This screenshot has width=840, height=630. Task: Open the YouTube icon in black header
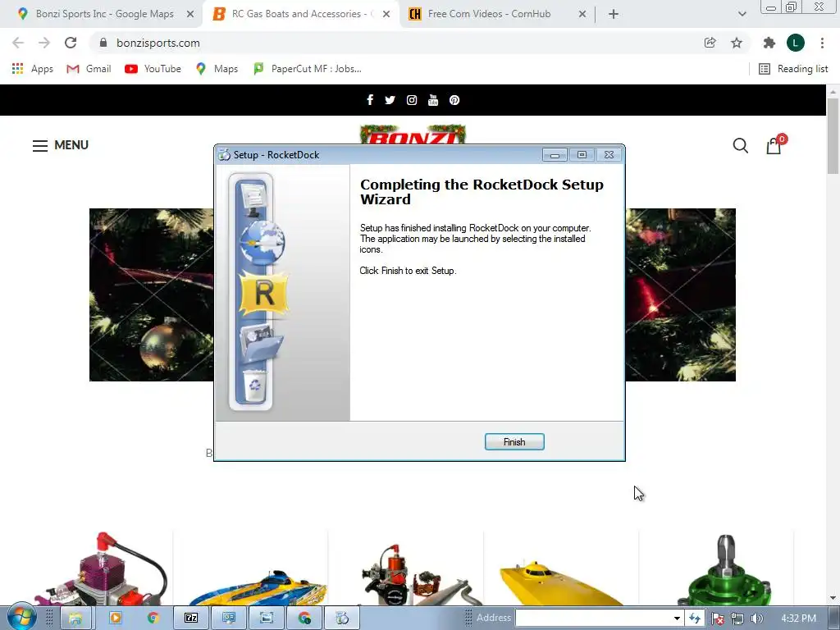[x=433, y=99]
